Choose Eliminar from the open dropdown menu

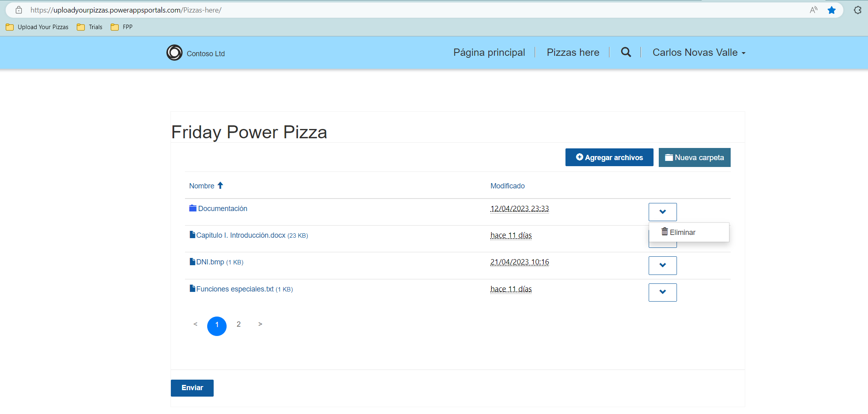pyautogui.click(x=689, y=232)
